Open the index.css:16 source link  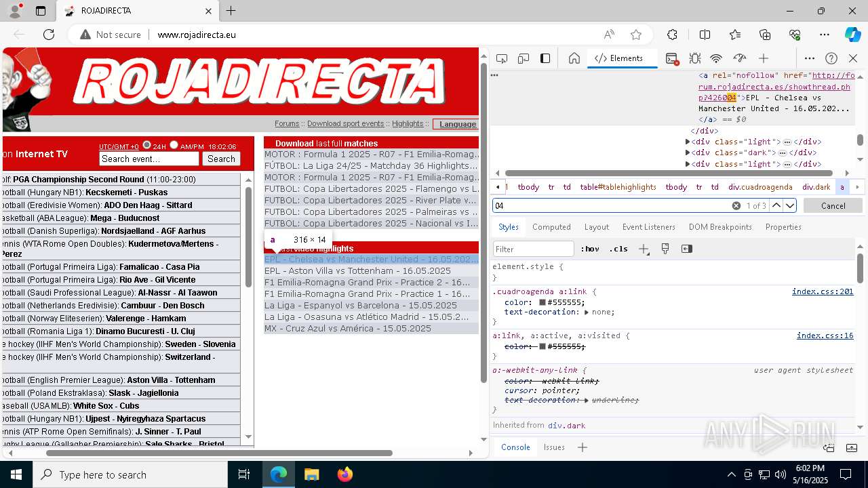(x=825, y=335)
